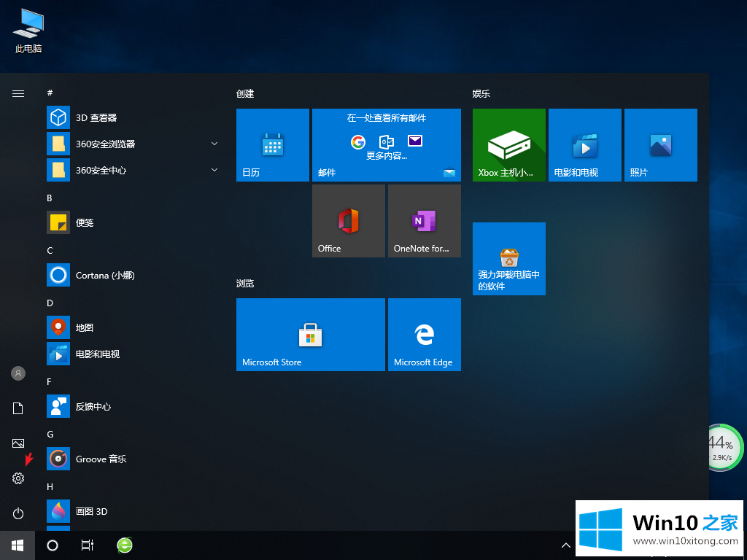Click the 创建 group title
747x560 pixels.
click(x=245, y=94)
